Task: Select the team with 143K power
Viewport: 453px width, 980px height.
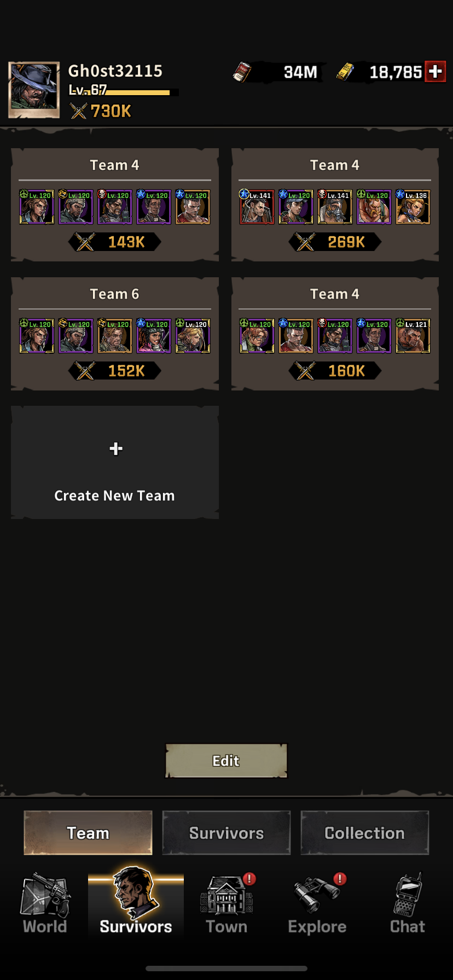Action: tap(115, 205)
